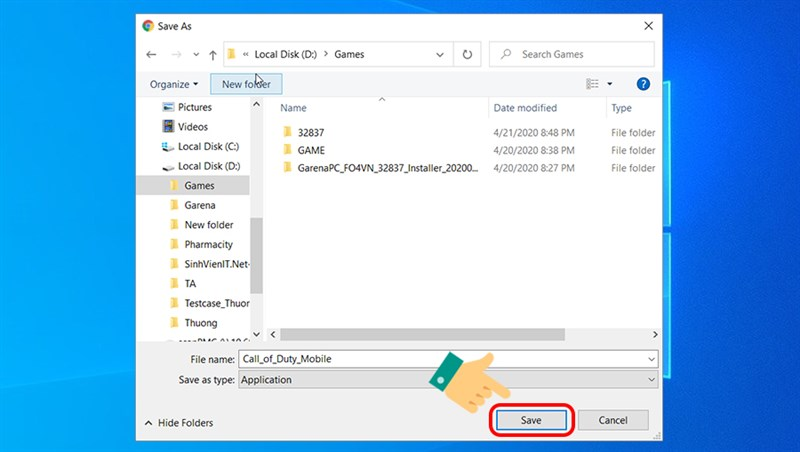Open the Save as type dropdown
The width and height of the screenshot is (800, 452).
pyautogui.click(x=652, y=380)
